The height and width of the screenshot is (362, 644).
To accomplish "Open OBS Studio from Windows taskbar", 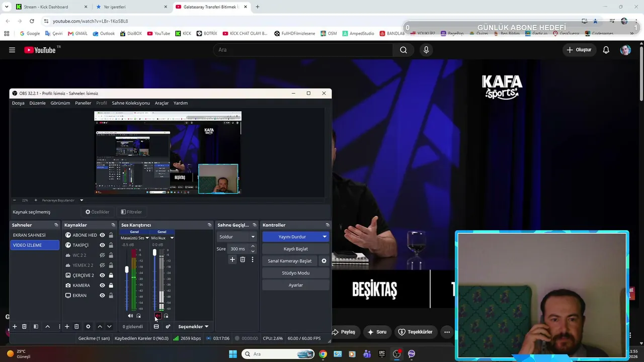I will (396, 354).
